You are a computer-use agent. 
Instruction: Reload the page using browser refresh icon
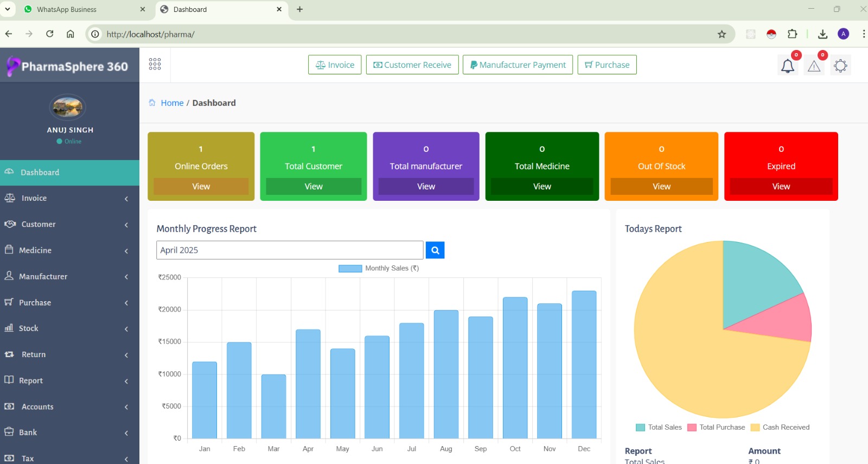click(49, 34)
